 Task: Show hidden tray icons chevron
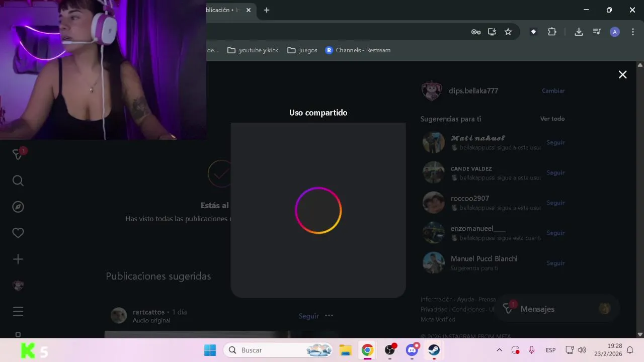(499, 350)
